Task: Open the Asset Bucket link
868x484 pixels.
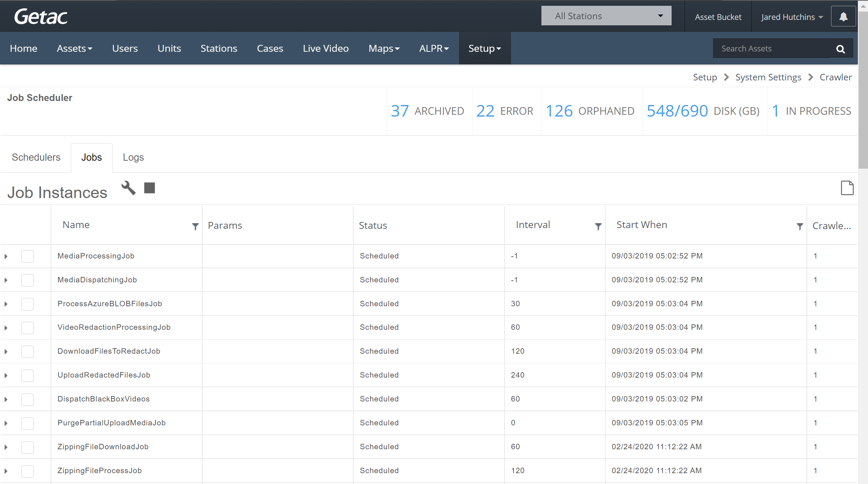Action: coord(718,17)
